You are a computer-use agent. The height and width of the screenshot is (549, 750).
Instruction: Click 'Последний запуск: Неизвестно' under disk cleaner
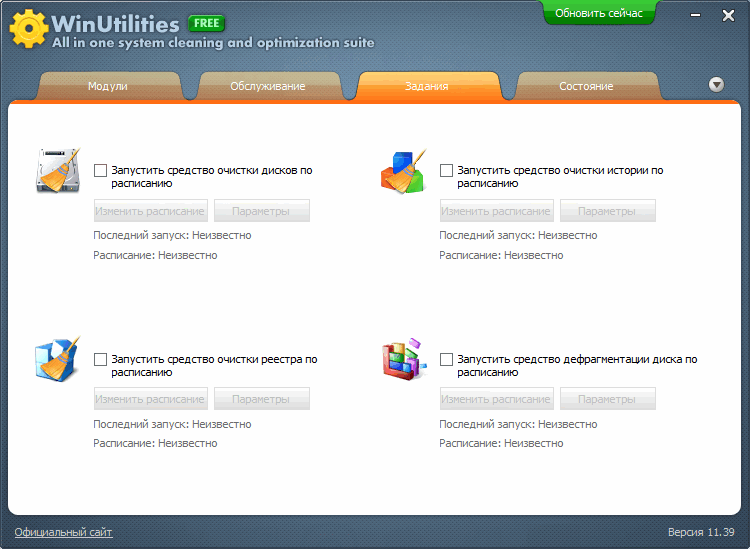click(172, 235)
